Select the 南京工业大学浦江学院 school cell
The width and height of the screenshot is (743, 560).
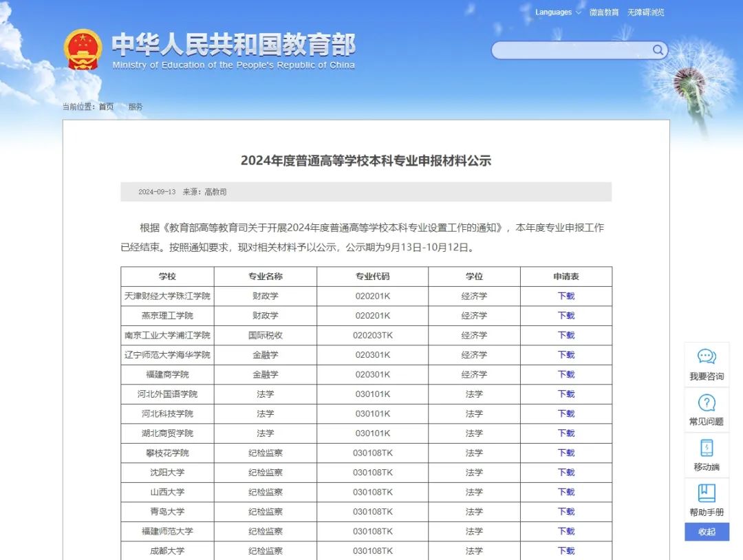167,336
